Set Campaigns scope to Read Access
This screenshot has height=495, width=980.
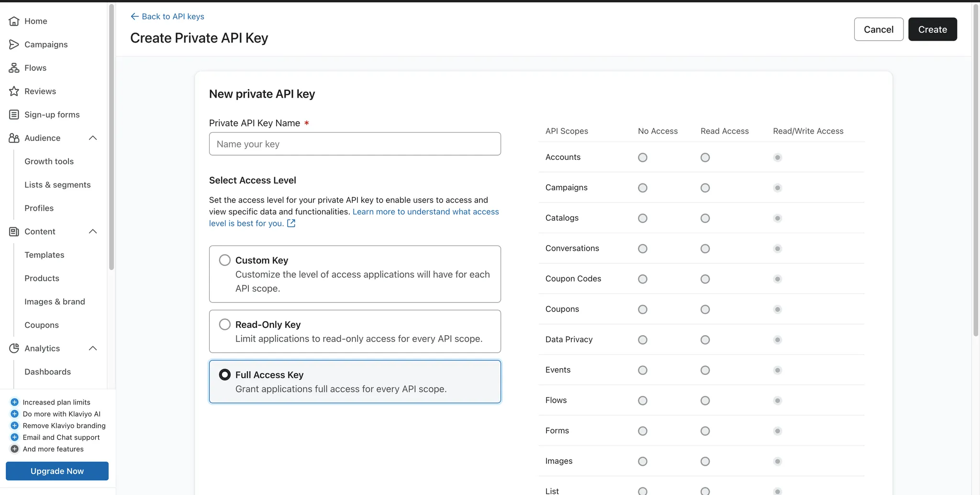pos(705,188)
